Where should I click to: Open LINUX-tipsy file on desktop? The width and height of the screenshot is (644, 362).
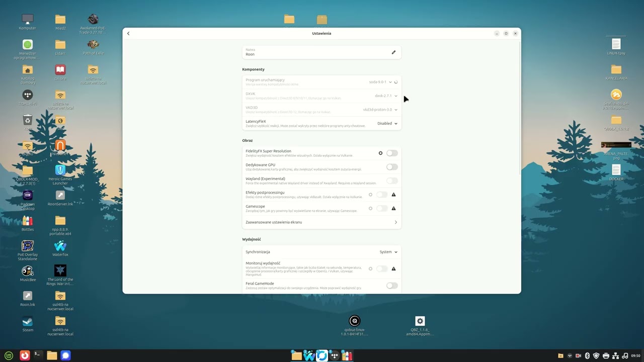(616, 46)
